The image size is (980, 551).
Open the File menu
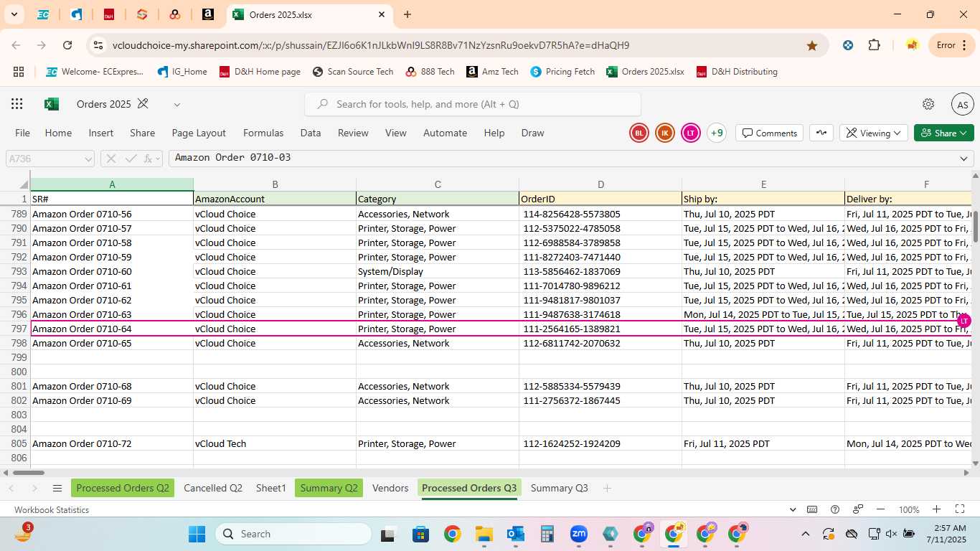23,133
